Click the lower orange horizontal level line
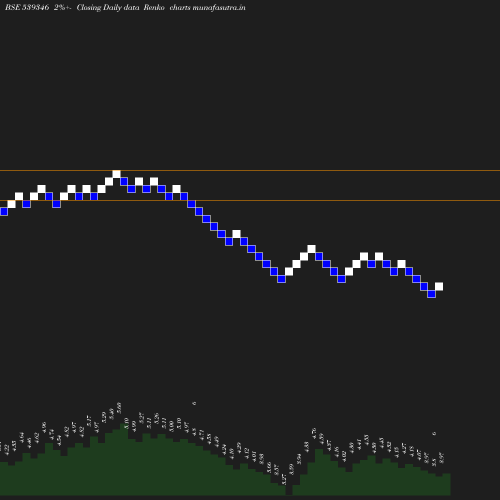 (250, 200)
